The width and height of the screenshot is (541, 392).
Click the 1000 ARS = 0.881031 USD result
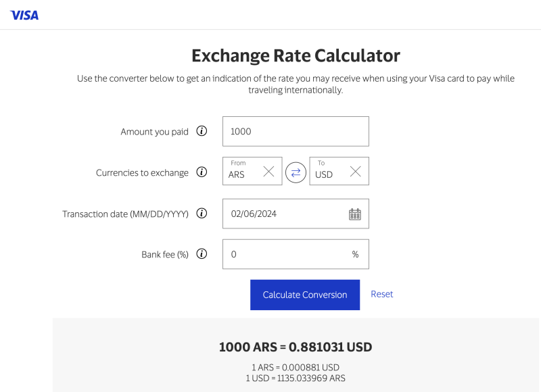click(296, 347)
